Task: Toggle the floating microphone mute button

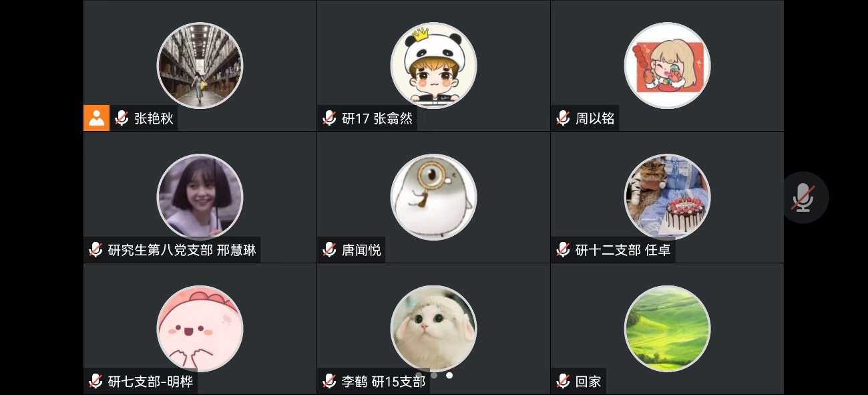Action: pos(803,198)
